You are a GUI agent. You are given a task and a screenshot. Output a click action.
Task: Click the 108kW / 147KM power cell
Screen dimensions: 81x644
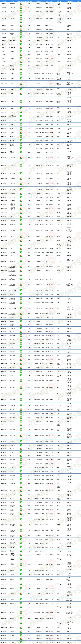(x=49, y=476)
